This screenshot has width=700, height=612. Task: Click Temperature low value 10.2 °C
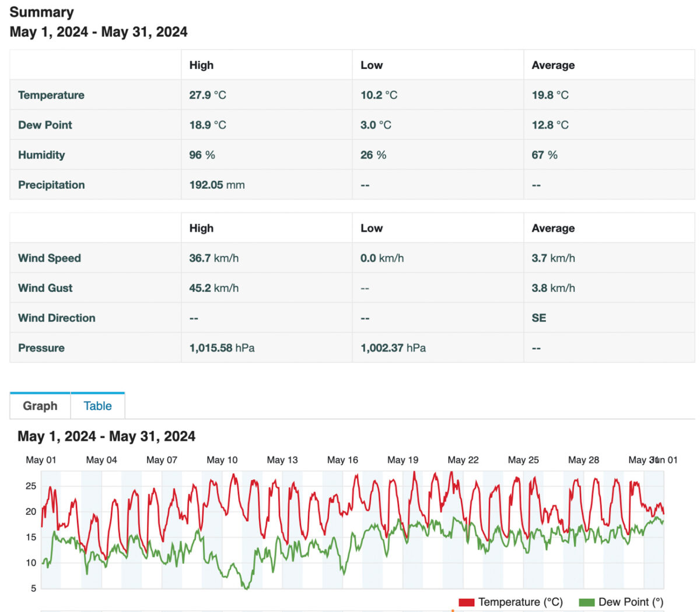379,95
